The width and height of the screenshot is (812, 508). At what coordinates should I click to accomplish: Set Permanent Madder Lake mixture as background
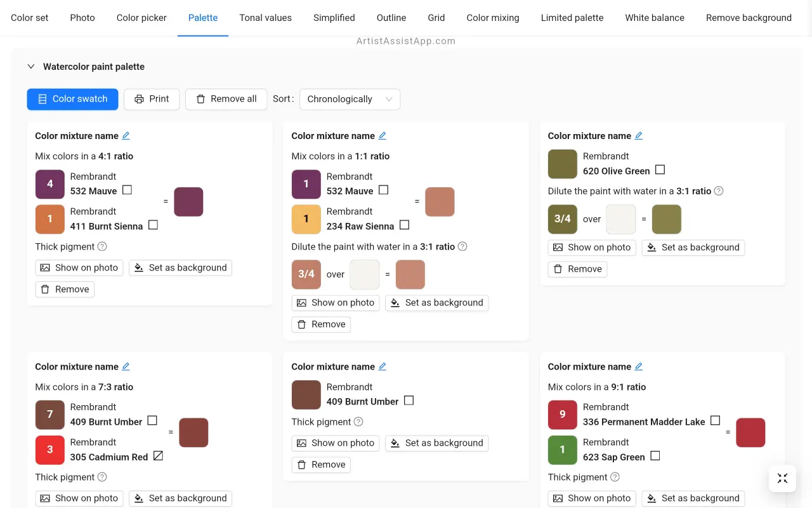[693, 498]
